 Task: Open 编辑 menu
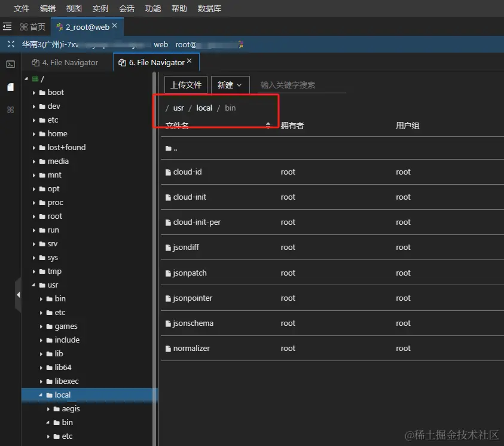pyautogui.click(x=48, y=8)
